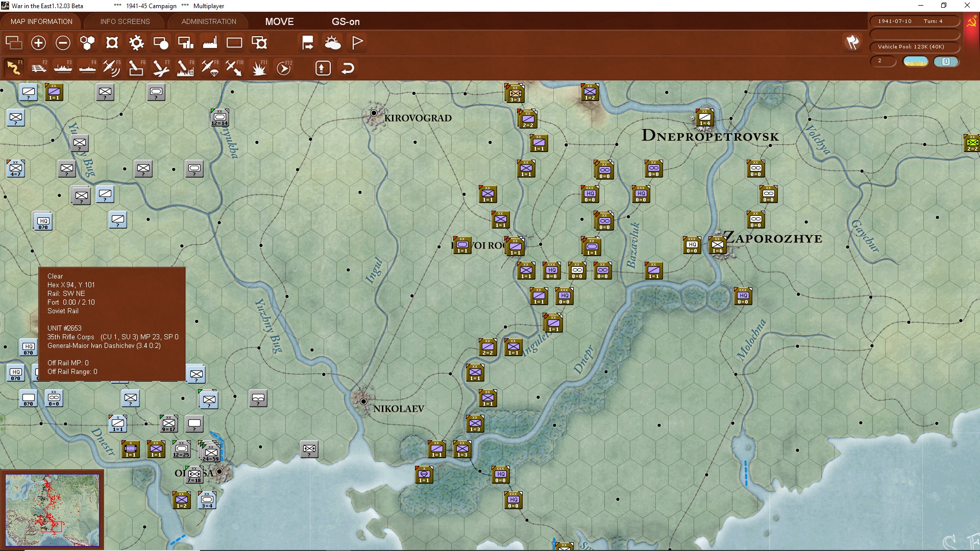Image resolution: width=980 pixels, height=551 pixels.
Task: Open the MAP INFORMATION tab
Action: click(41, 21)
